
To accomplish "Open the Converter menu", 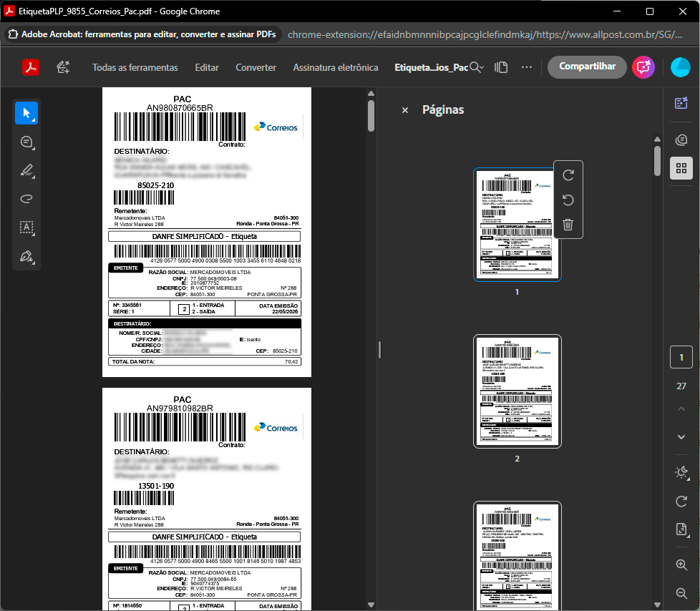I will (256, 67).
